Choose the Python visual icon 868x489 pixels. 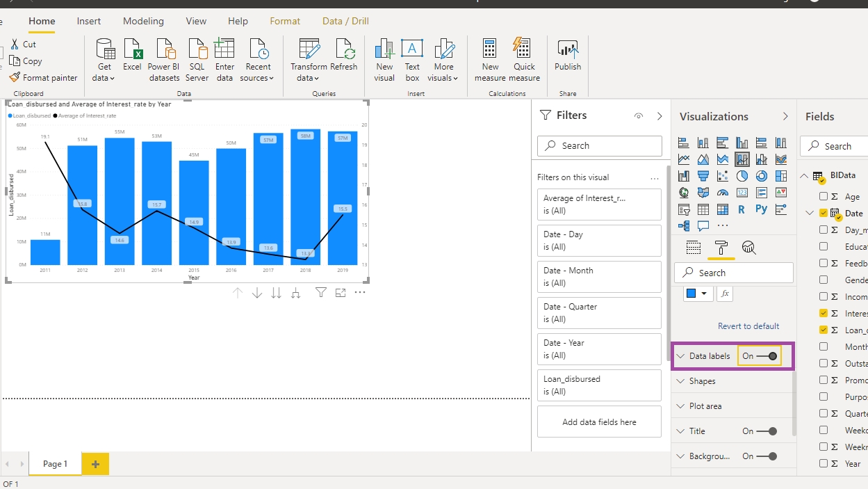(762, 209)
